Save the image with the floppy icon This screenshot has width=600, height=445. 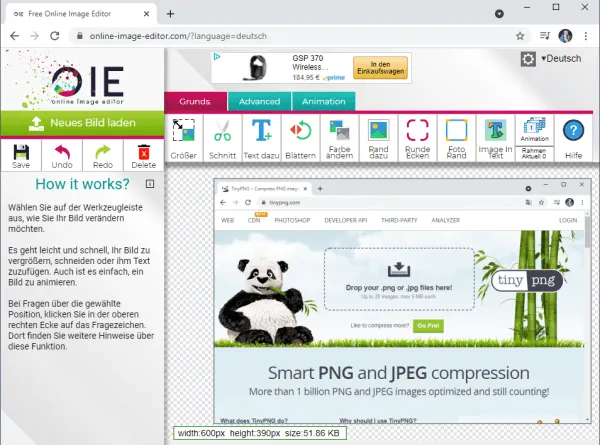tap(21, 156)
